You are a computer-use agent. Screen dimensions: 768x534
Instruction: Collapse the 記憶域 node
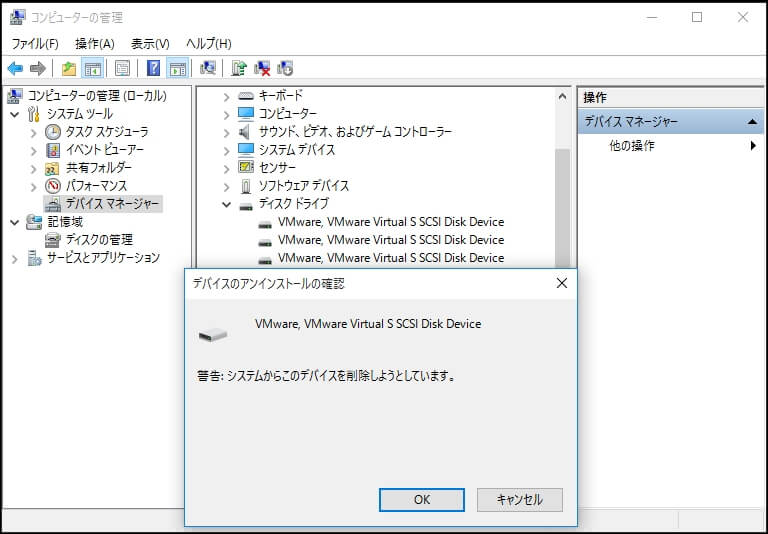click(x=15, y=223)
